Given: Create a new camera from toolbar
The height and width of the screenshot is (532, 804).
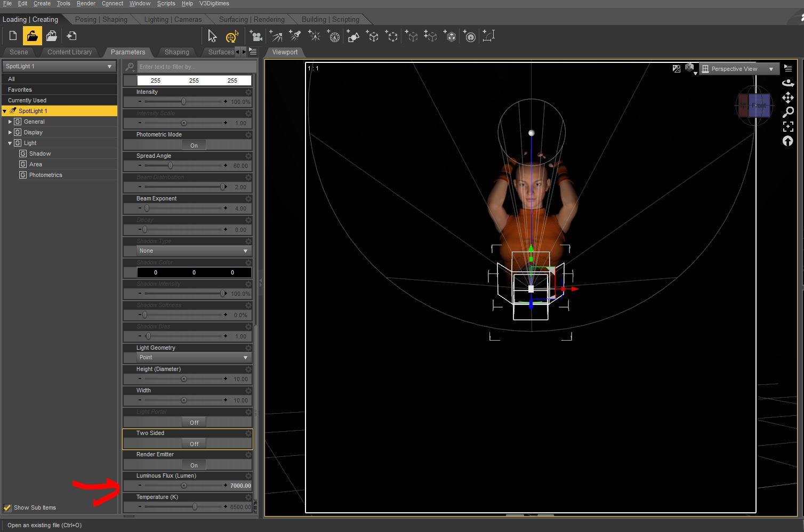Looking at the screenshot, I should tap(256, 36).
